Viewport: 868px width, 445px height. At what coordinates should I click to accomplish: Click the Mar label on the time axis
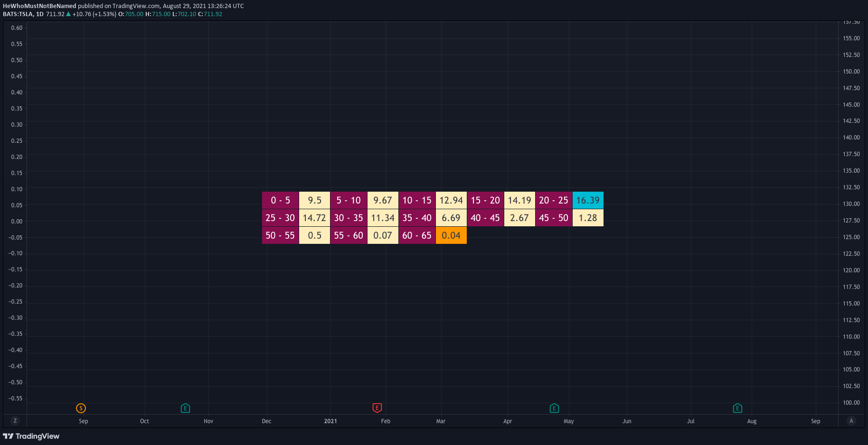coord(441,421)
